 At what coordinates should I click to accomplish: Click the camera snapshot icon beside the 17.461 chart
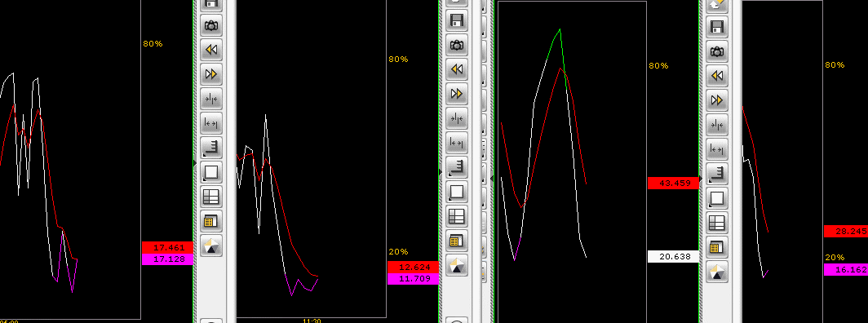click(211, 25)
